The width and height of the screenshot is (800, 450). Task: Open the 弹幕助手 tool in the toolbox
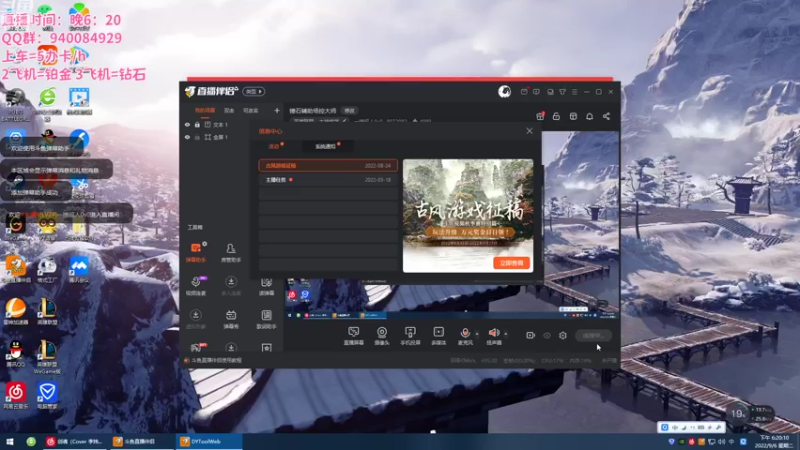[196, 252]
